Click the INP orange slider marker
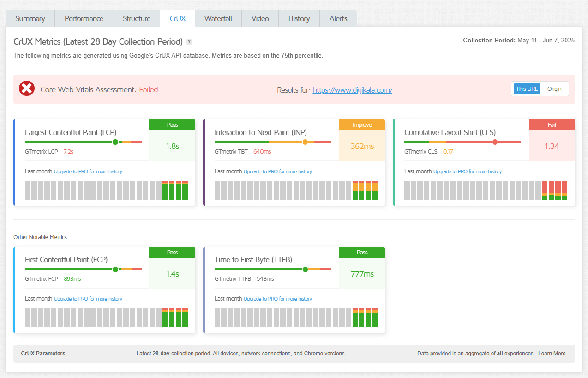Screen dimensions: 588x378 tap(305, 142)
